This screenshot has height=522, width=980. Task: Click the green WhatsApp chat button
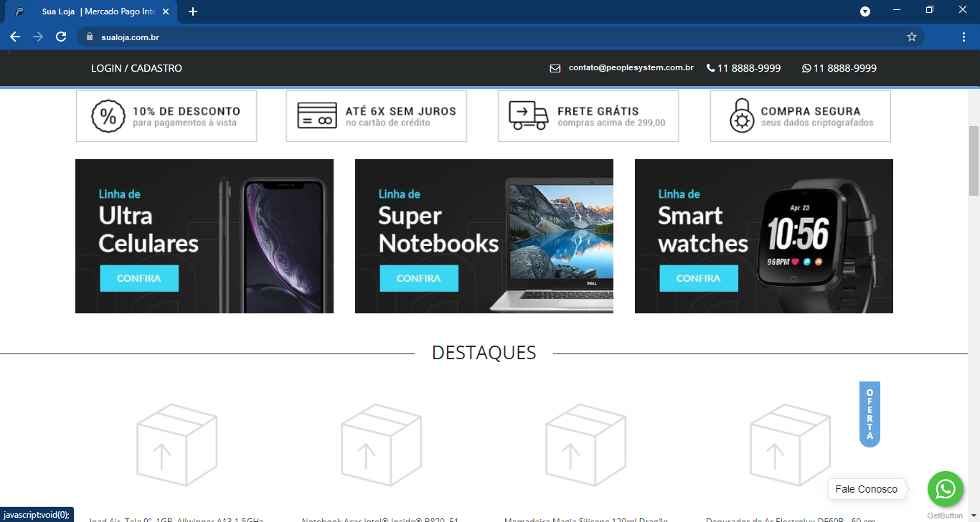click(945, 489)
